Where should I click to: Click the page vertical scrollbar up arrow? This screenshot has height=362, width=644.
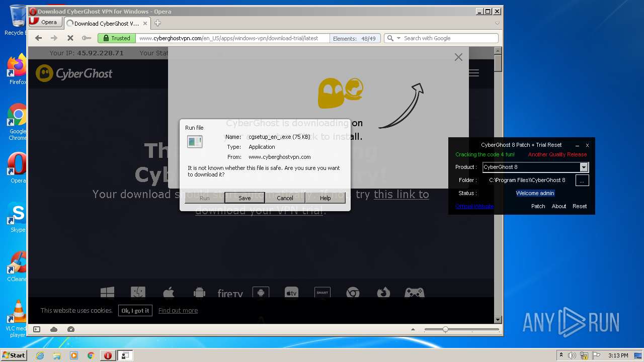pos(498,51)
